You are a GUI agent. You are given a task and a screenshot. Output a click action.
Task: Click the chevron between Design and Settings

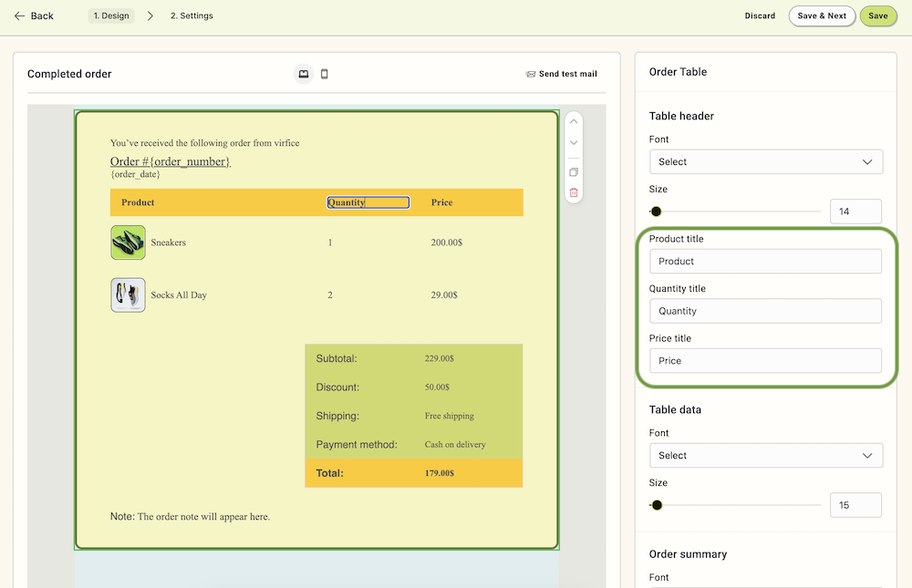[150, 15]
